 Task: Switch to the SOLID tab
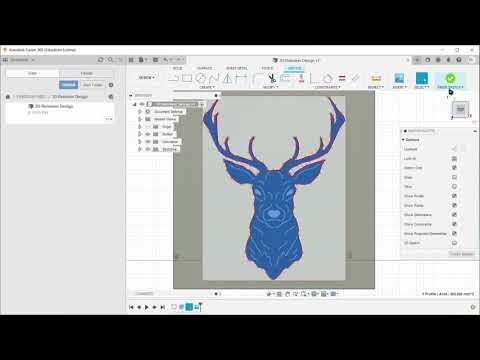coord(178,68)
